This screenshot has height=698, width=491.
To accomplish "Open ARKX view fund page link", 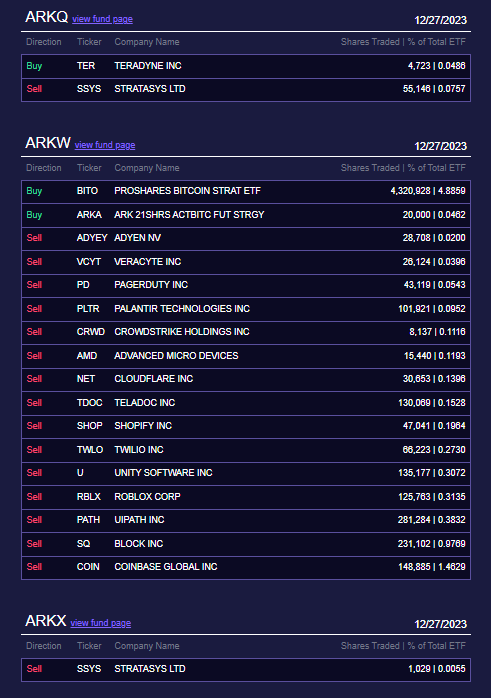I will [101, 623].
